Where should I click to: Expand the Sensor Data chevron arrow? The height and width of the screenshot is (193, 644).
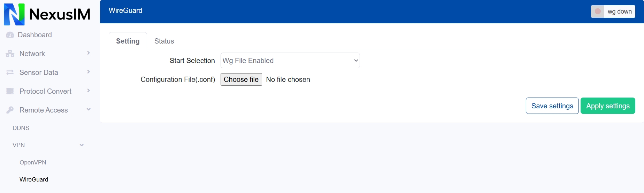89,72
